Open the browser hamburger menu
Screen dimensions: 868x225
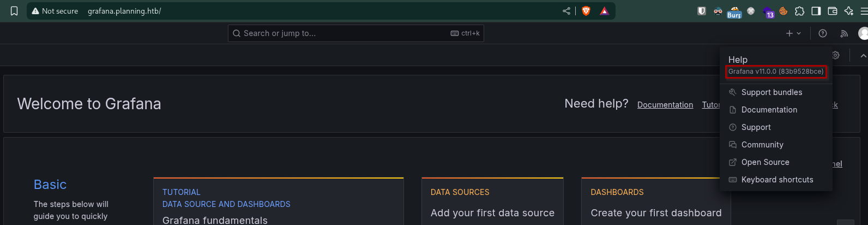pyautogui.click(x=864, y=11)
